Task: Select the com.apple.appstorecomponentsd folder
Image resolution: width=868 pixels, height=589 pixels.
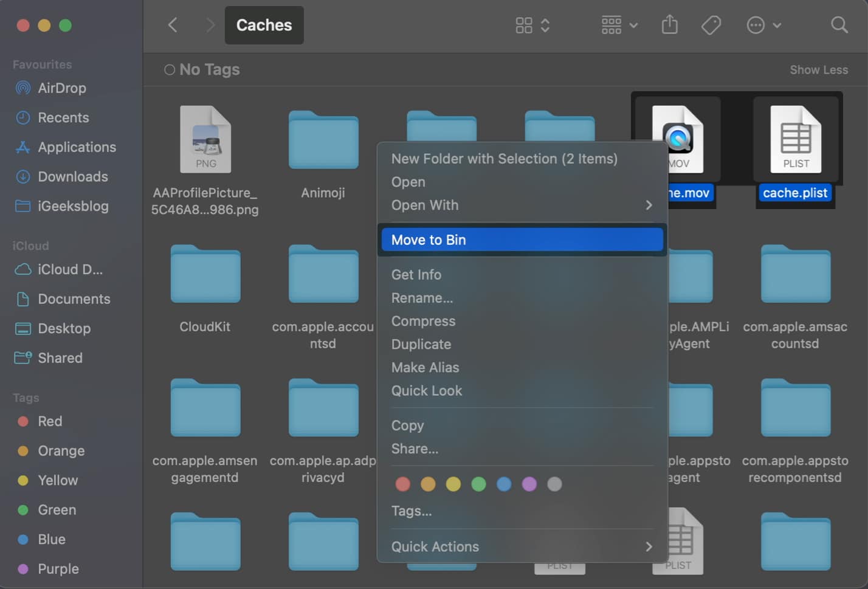Action: [796, 407]
